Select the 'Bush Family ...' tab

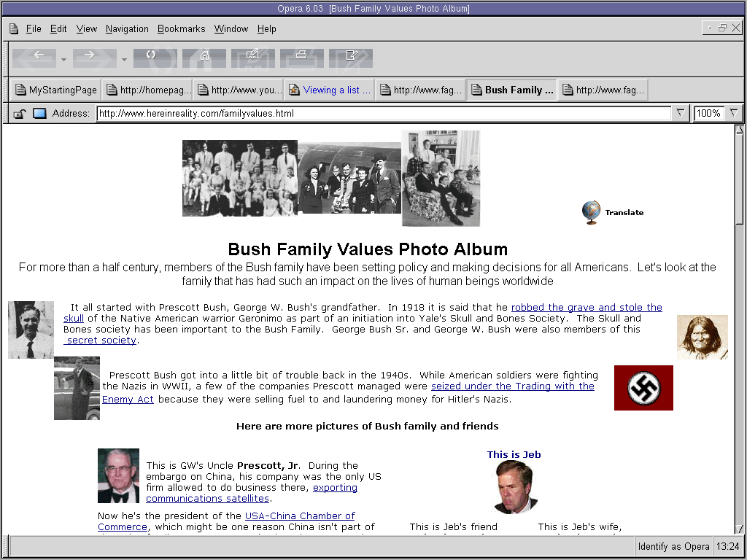coord(513,90)
